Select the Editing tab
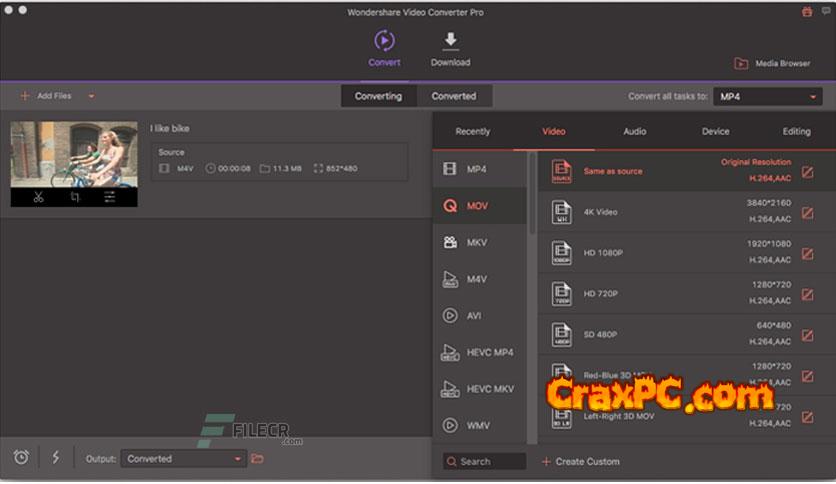This screenshot has height=484, width=836. click(797, 131)
